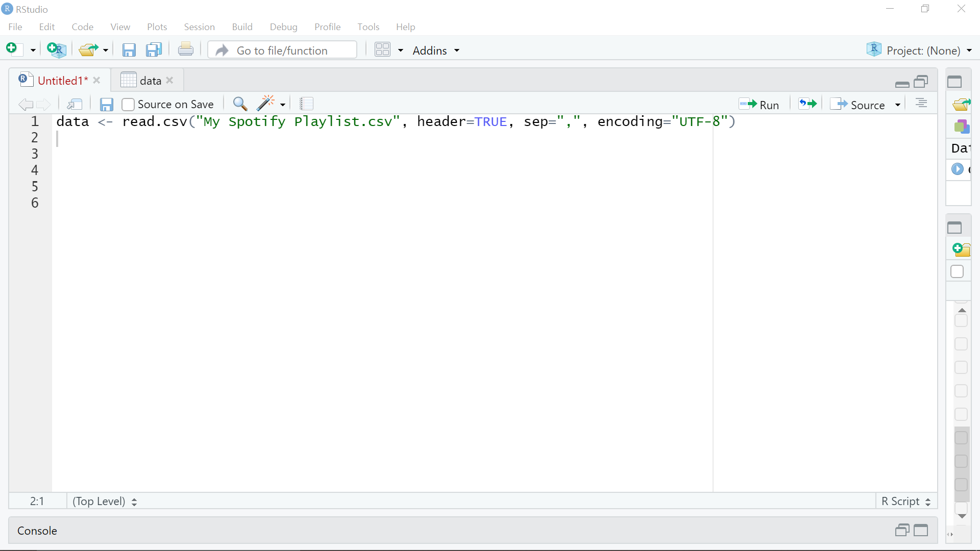
Task: Click the Go to file/function field
Action: [282, 51]
